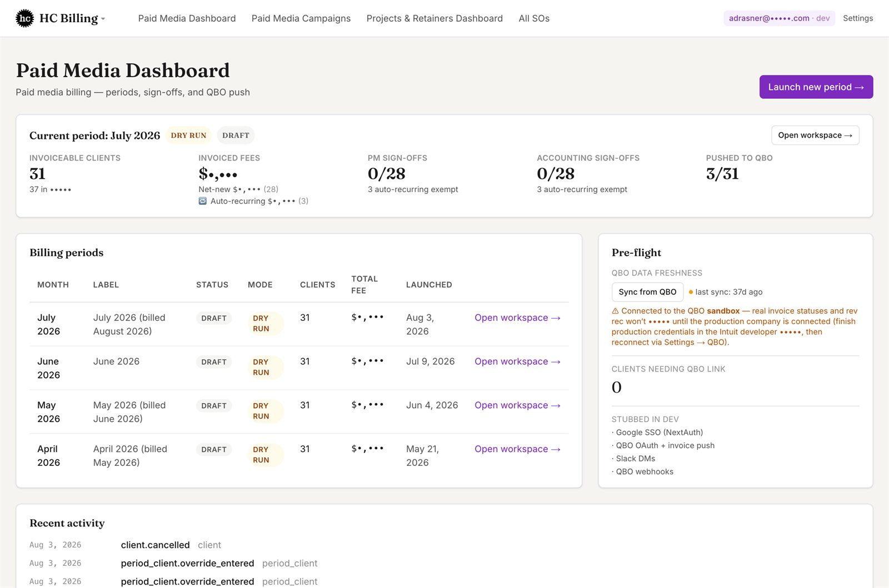Go to Paid Media Dashboard nav item

click(187, 18)
